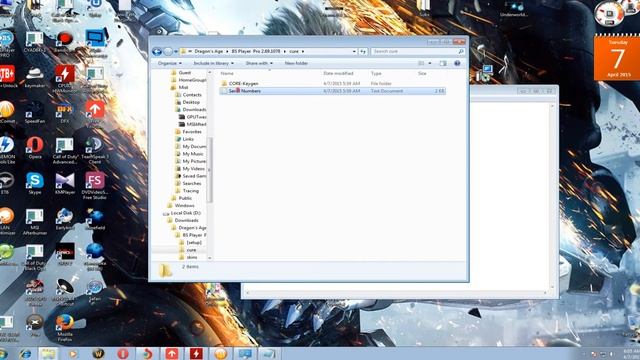
Task: Open Opera desktop shortcut
Action: pos(35,148)
